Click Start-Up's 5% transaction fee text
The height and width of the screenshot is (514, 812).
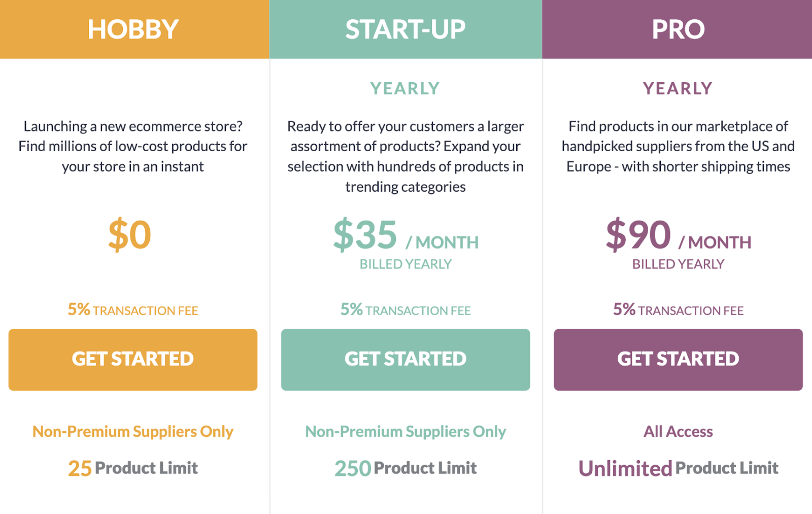405,310
